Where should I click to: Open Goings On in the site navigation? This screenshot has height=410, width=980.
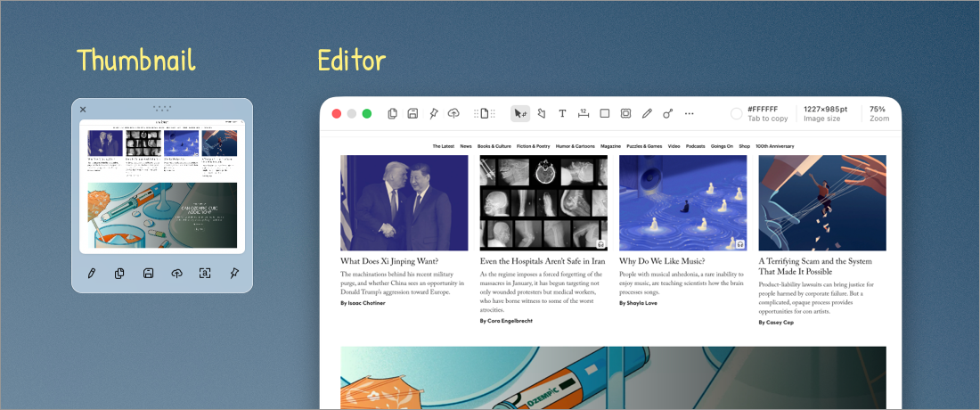coord(722,146)
